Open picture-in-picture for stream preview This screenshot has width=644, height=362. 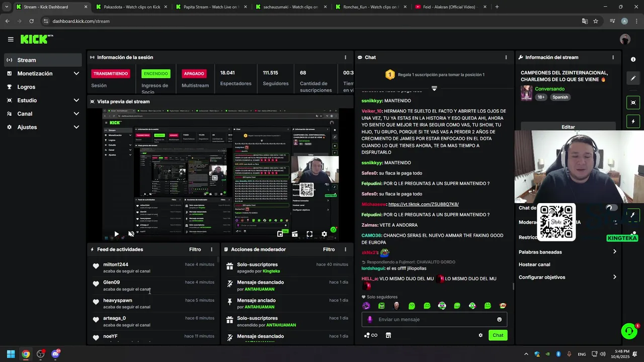[280, 234]
